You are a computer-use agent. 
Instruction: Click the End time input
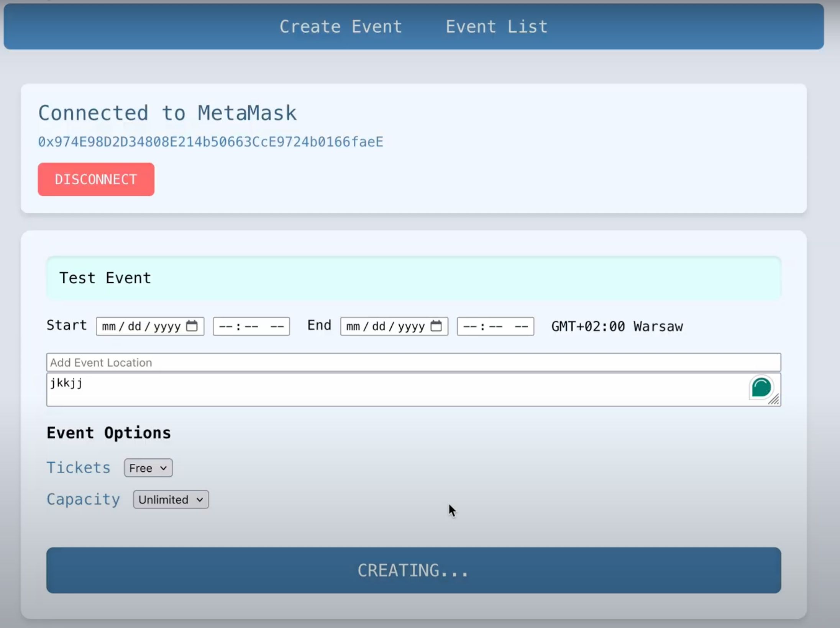point(495,326)
